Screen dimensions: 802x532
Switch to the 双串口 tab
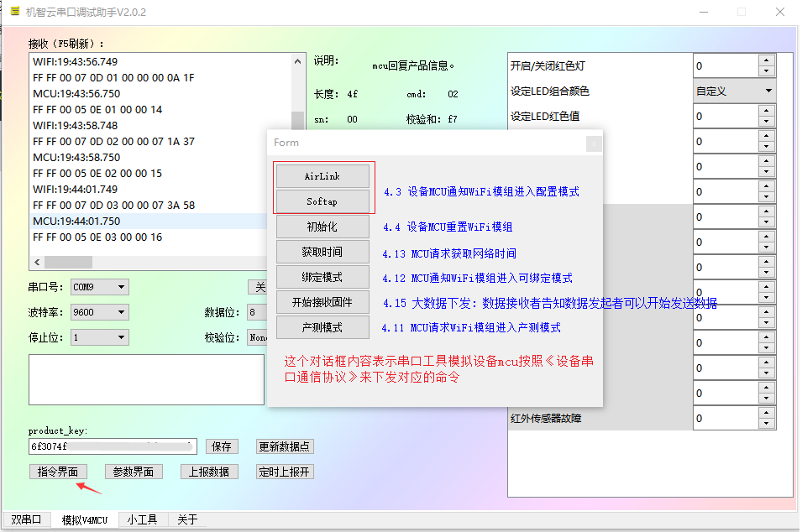[26, 519]
